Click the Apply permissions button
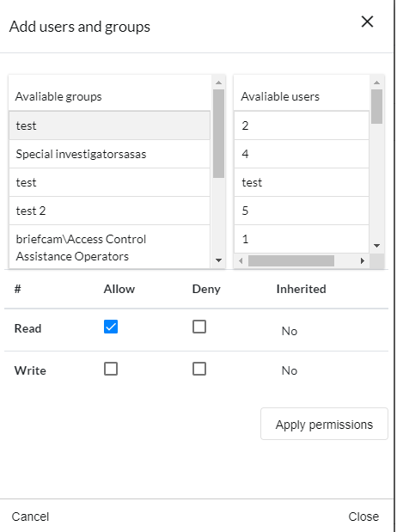Viewport: 397px width, 532px height. (324, 424)
